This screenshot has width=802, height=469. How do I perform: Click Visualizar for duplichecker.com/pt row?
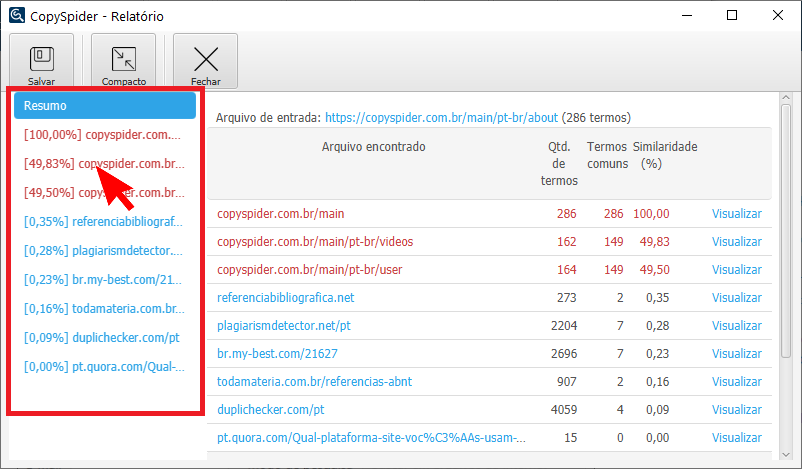click(x=737, y=410)
